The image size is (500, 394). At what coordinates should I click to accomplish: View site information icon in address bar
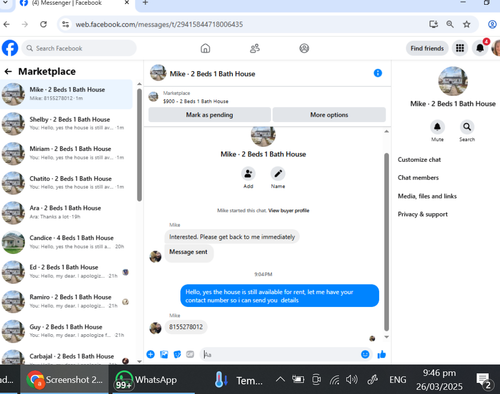(66, 24)
